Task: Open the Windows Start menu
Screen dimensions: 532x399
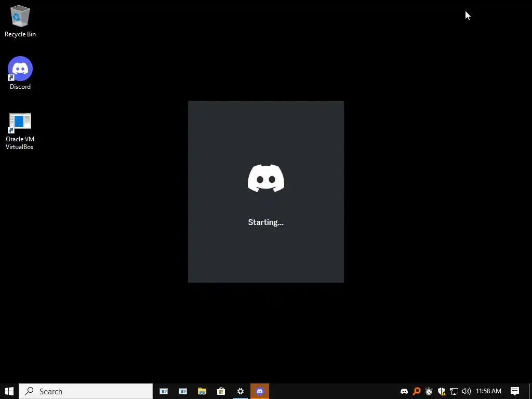Action: (9, 391)
